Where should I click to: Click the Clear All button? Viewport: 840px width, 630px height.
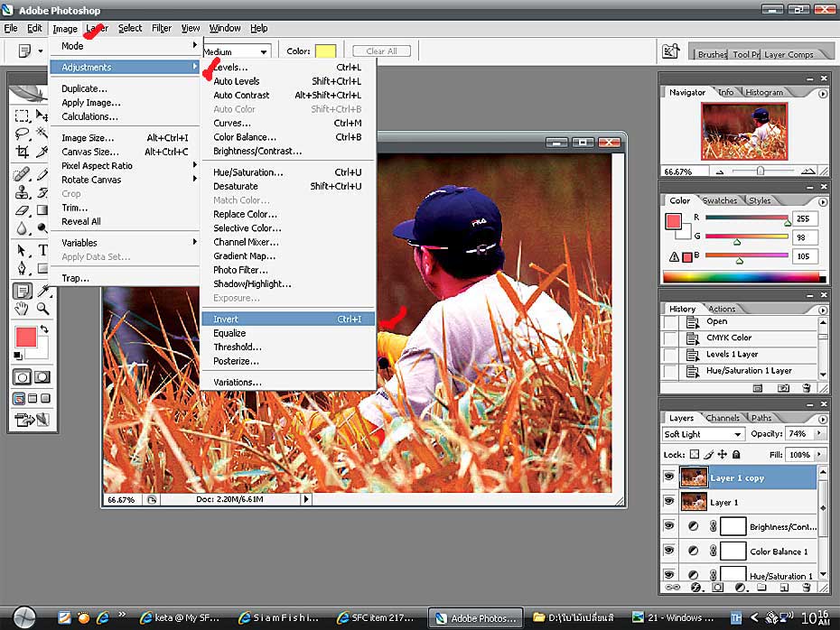381,51
